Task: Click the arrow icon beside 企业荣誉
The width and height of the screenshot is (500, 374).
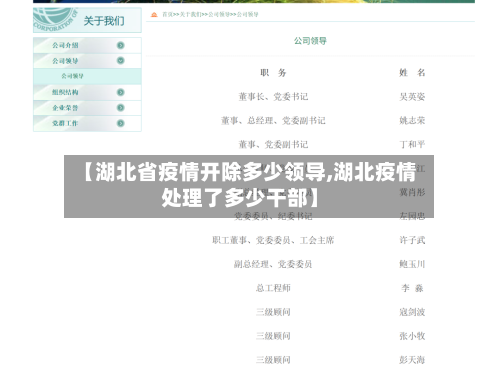Action: click(121, 108)
